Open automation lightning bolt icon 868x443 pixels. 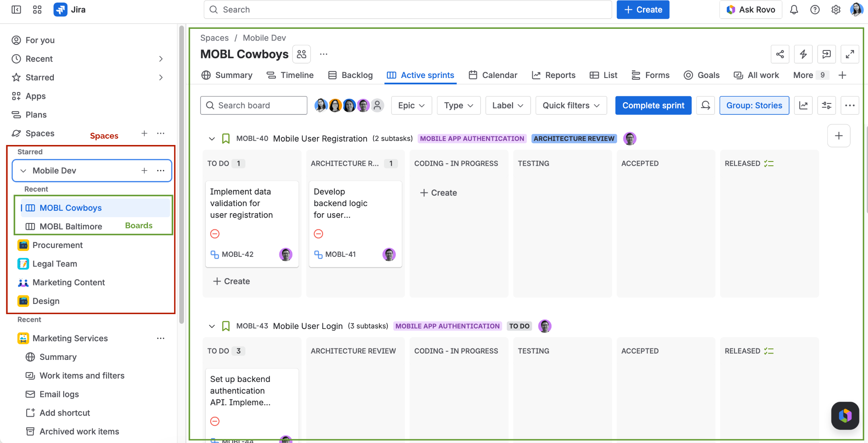tap(803, 54)
